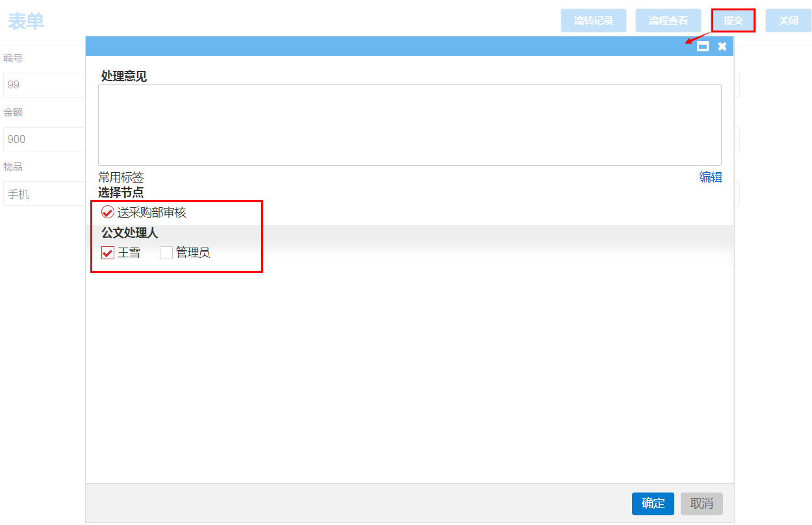
Task: Click the 表单 page title
Action: click(x=26, y=21)
